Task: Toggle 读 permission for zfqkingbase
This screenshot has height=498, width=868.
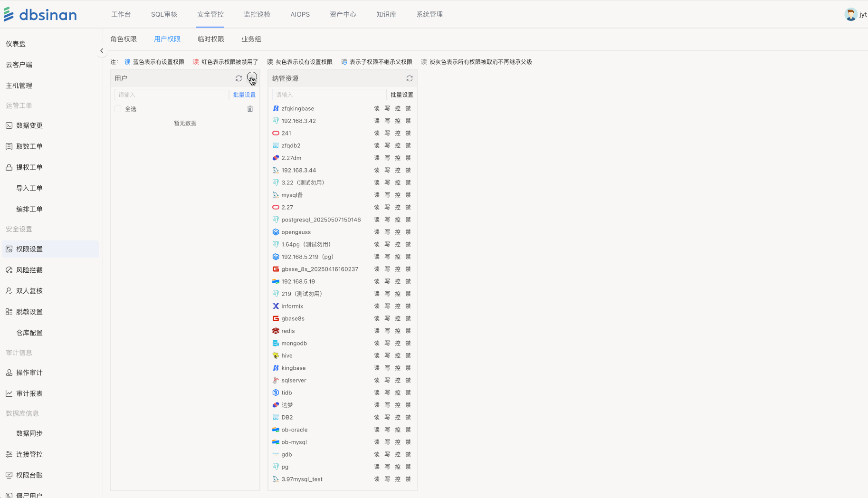Action: click(377, 109)
